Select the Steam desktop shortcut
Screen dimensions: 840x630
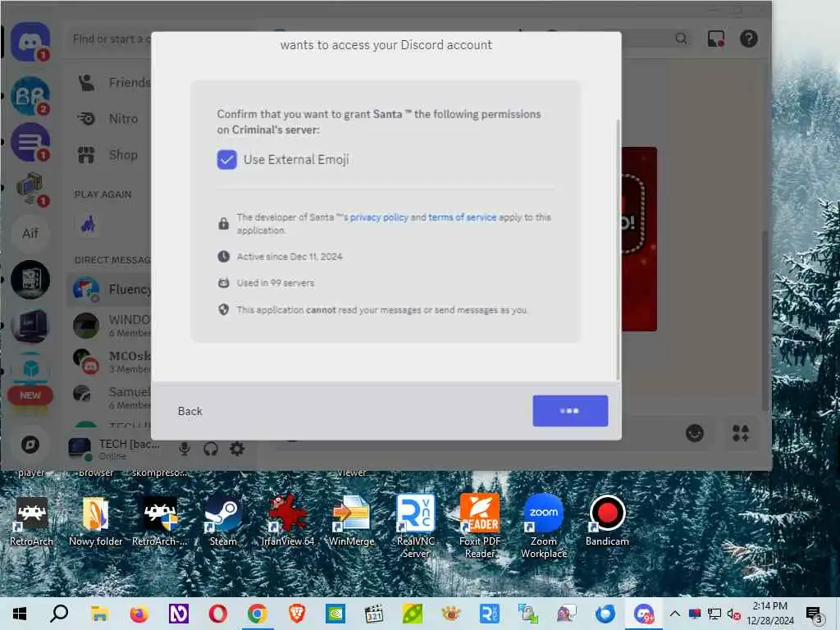tap(223, 521)
